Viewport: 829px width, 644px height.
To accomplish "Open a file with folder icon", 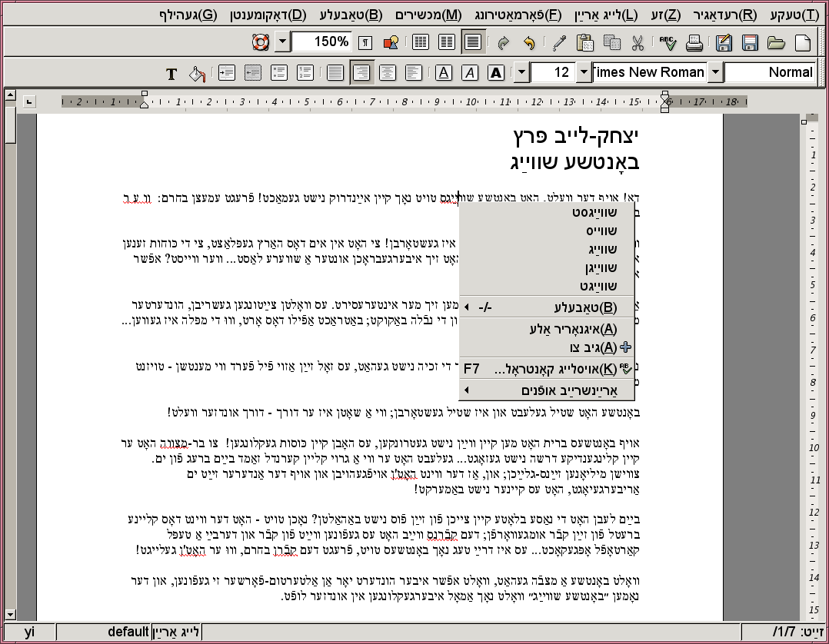I will (x=776, y=42).
